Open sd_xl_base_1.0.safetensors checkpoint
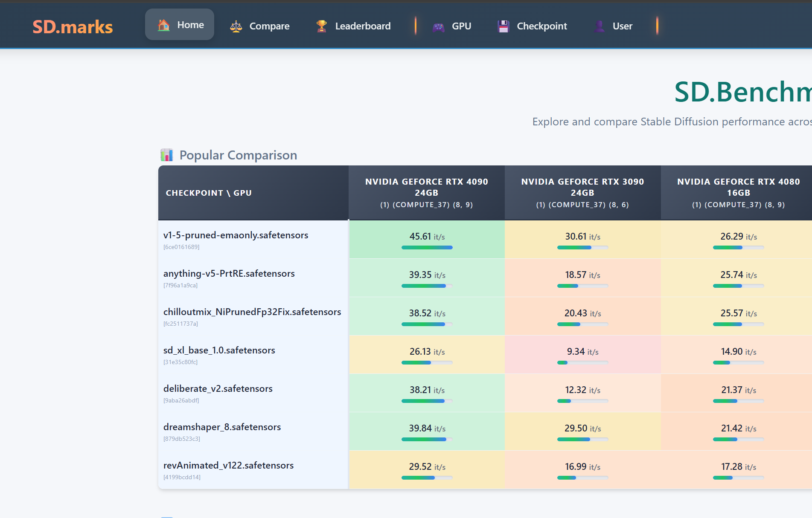This screenshot has width=812, height=518. [219, 350]
